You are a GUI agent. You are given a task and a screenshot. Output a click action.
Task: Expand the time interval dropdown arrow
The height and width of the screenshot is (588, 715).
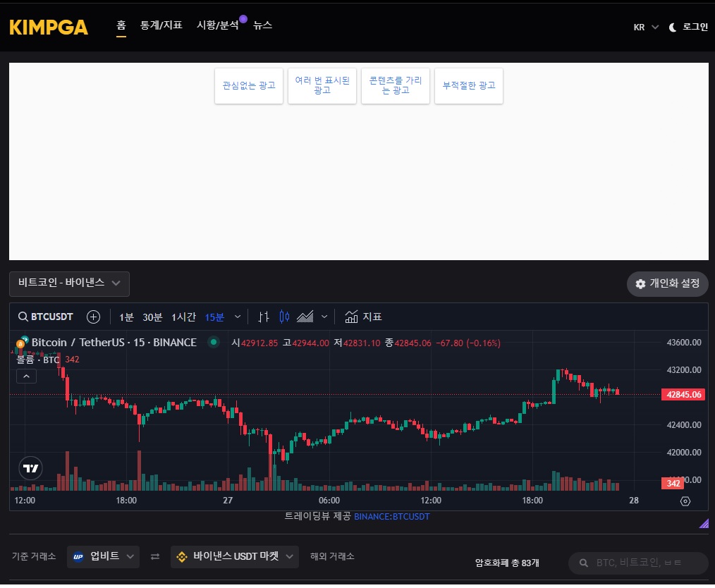(238, 317)
